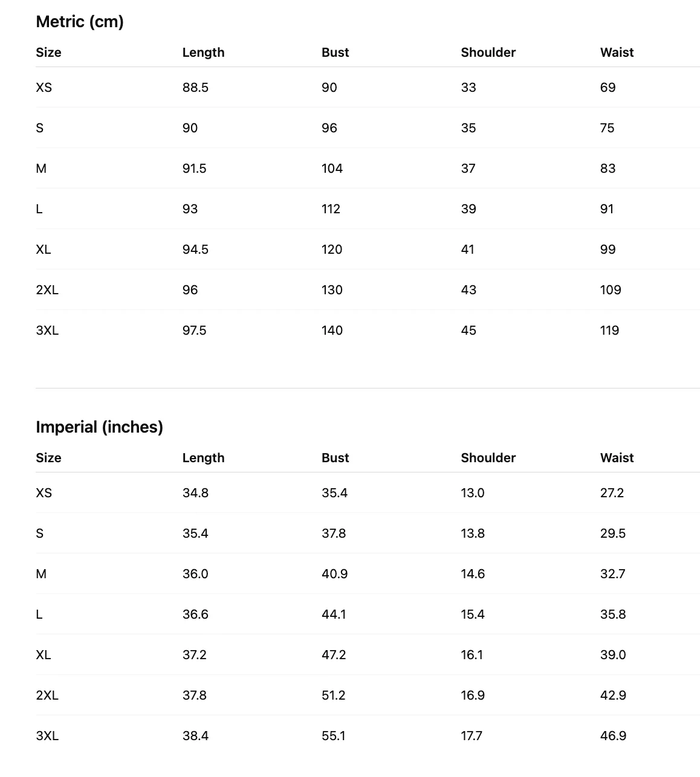
Task: Click the 41 shoulder value for XL
Action: coord(468,250)
